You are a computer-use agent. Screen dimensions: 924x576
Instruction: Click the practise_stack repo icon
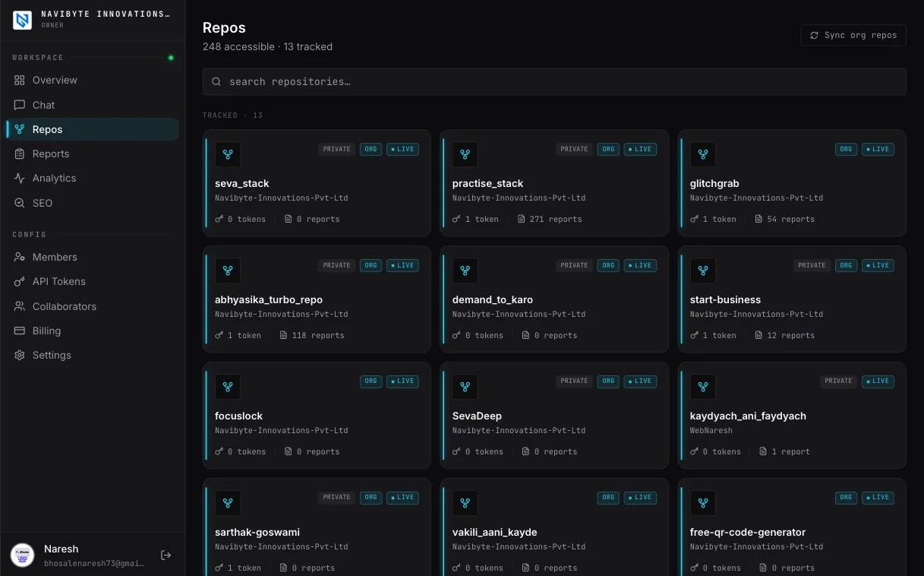point(465,154)
